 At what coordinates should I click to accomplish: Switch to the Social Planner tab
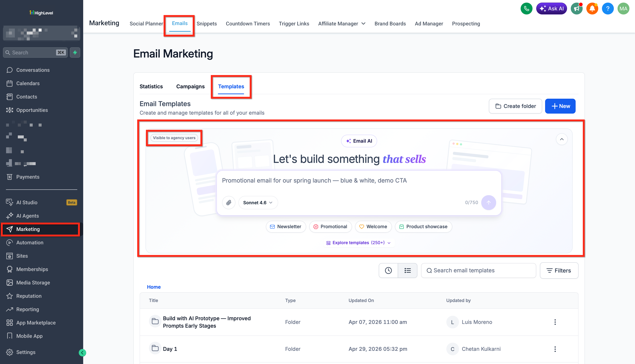coord(146,24)
